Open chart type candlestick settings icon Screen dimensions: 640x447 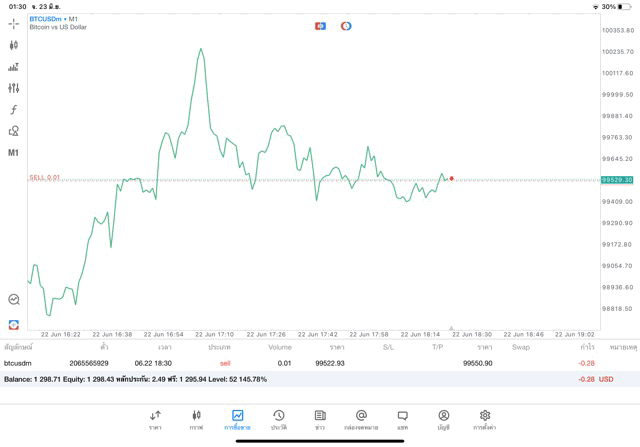click(x=14, y=45)
